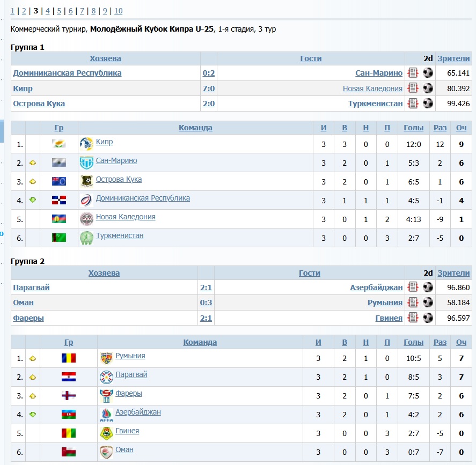Go to page 10 of rounds
This screenshot has width=476, height=465.
(x=118, y=11)
